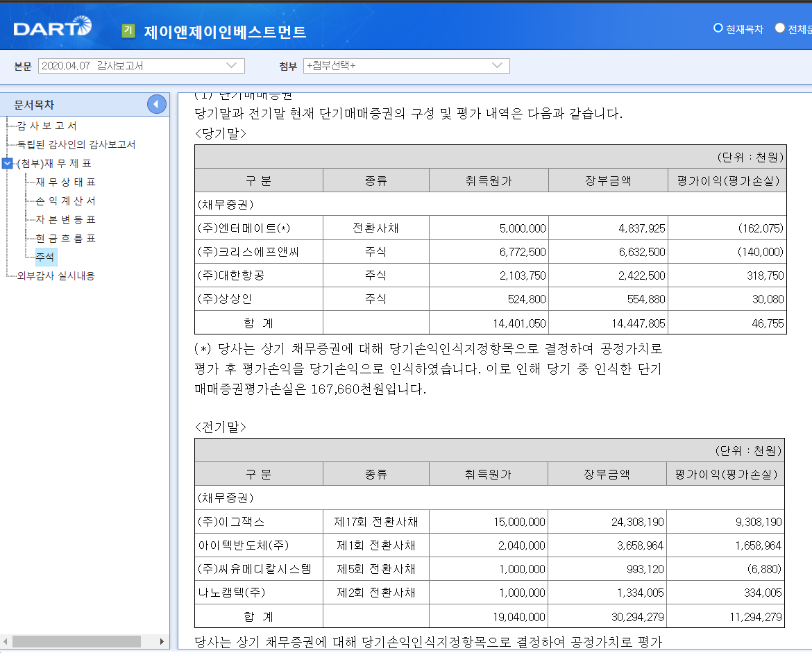Click the 첨부 dropdown arrow icon

click(498, 66)
